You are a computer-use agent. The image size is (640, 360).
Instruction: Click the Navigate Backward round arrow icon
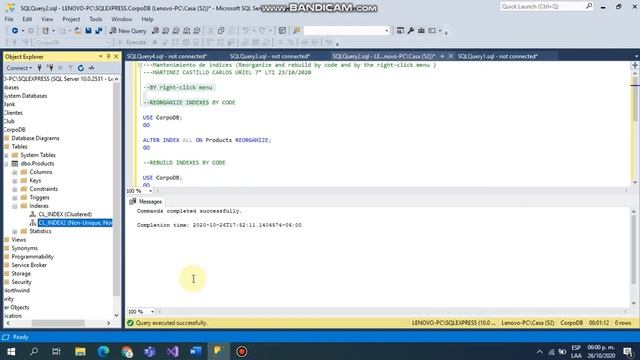[x=15, y=31]
